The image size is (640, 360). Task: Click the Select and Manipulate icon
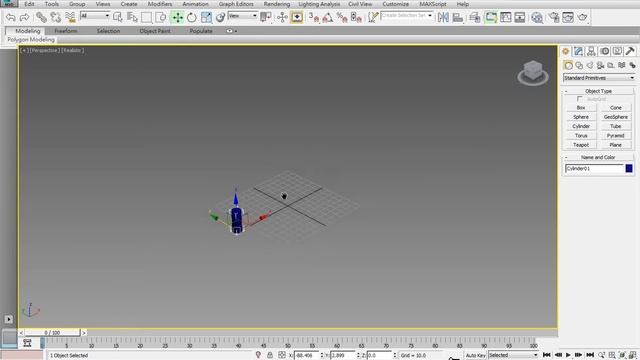tap(282, 17)
